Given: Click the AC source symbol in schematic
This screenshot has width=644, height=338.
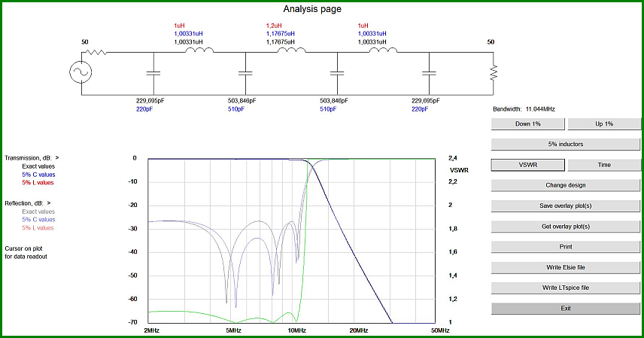Looking at the screenshot, I should [80, 72].
